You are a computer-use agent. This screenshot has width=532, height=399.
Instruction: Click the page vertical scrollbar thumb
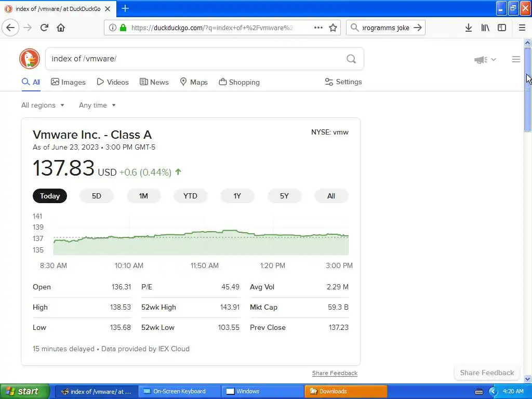point(527,89)
